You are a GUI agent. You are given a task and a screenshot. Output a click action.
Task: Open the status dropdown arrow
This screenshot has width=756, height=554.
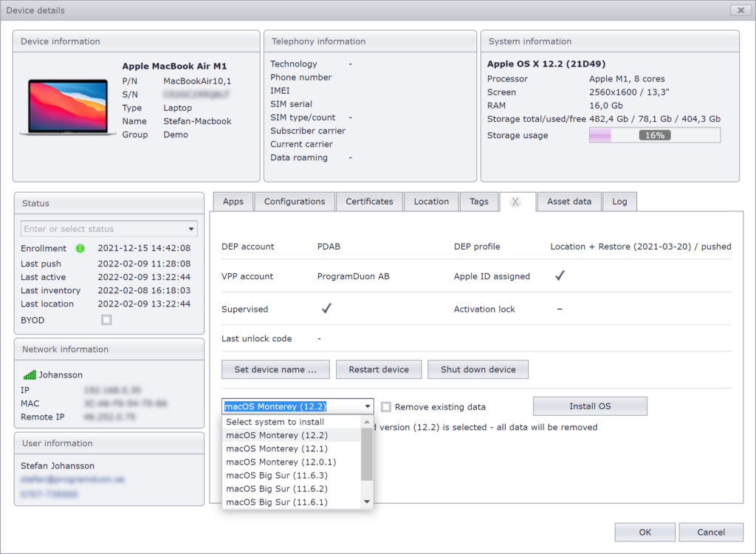pos(191,229)
